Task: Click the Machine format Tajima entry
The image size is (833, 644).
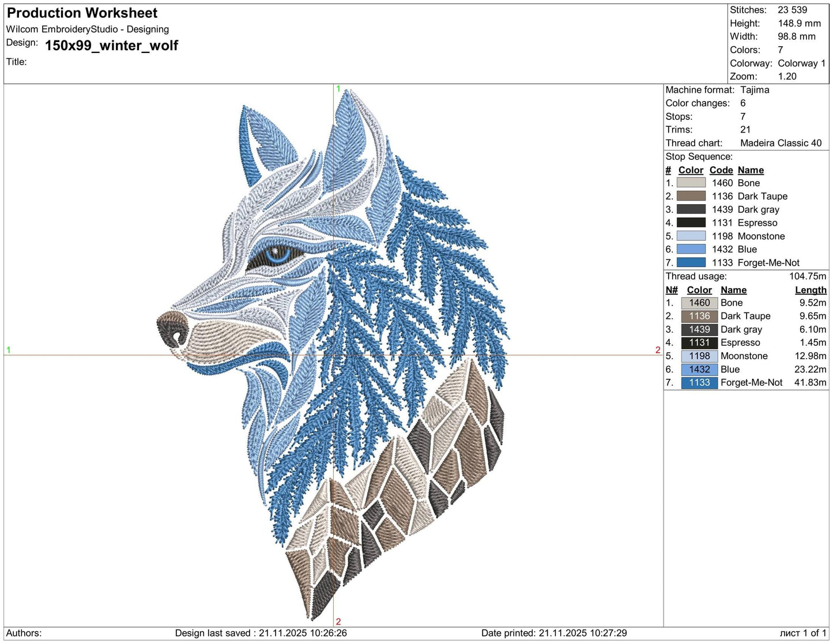Action: 755,90
